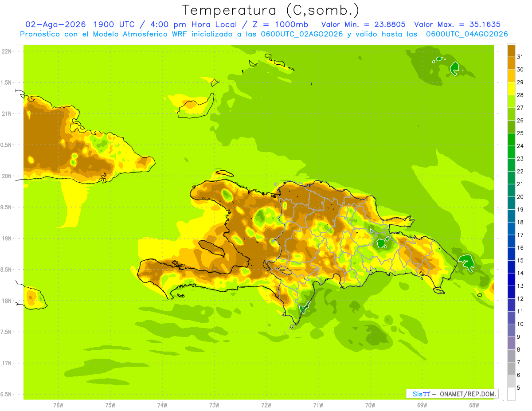
Task: Click the '74W' longitude axis label
Action: coord(162,405)
